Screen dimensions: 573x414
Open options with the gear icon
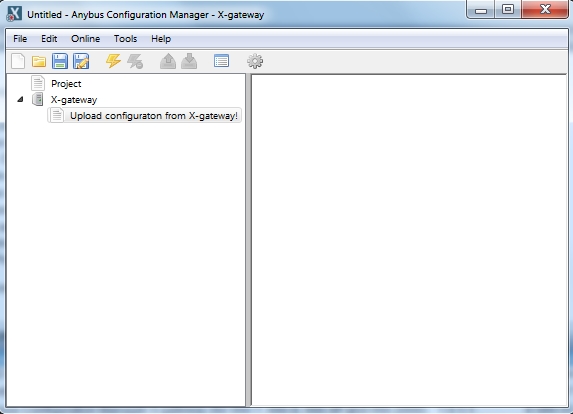255,61
